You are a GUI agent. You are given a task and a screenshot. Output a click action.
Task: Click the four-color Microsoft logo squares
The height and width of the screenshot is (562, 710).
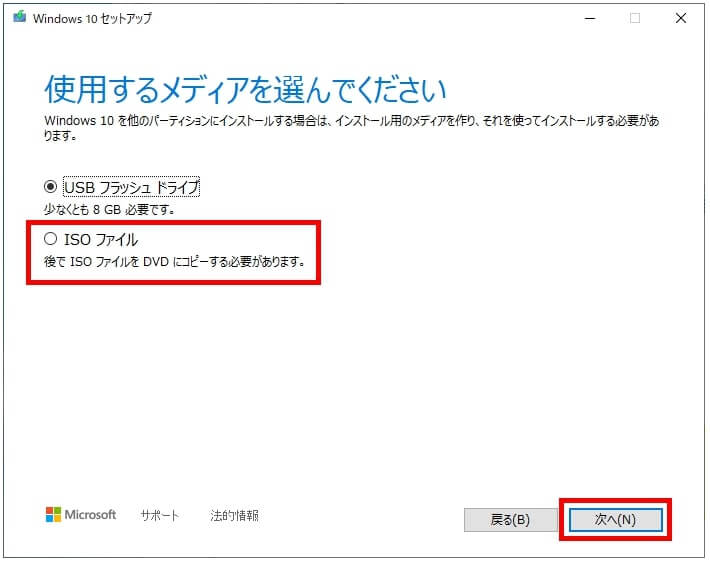(53, 514)
